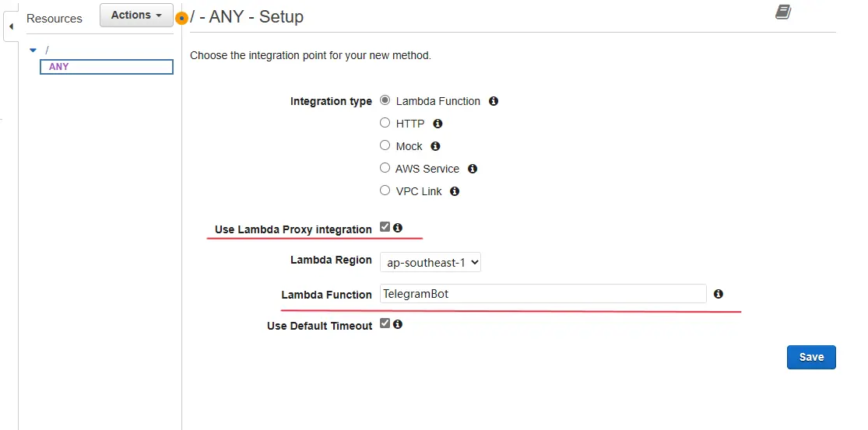Click info icon beside Mock option

click(x=435, y=146)
